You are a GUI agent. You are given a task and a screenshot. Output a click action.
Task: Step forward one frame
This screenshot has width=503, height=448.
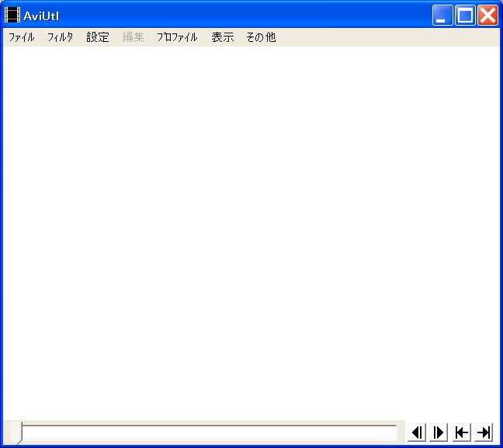tap(439, 432)
